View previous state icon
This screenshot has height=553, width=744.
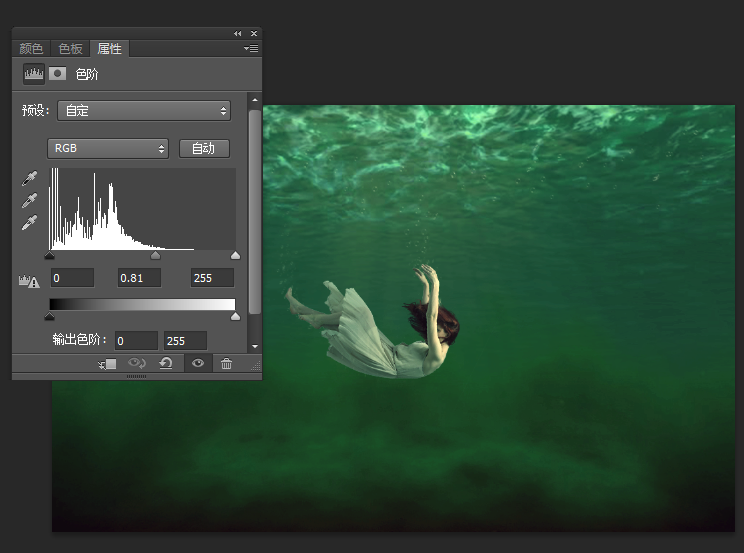[137, 364]
